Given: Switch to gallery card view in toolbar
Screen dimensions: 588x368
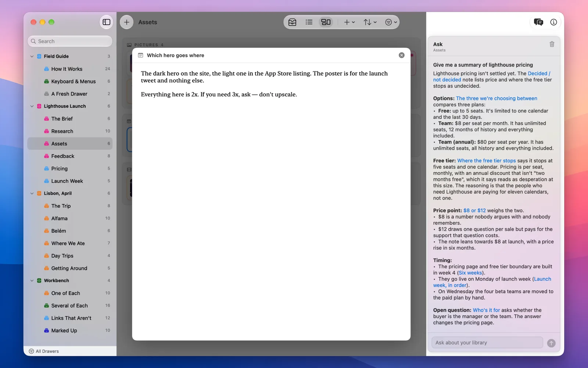Looking at the screenshot, I should tap(326, 22).
